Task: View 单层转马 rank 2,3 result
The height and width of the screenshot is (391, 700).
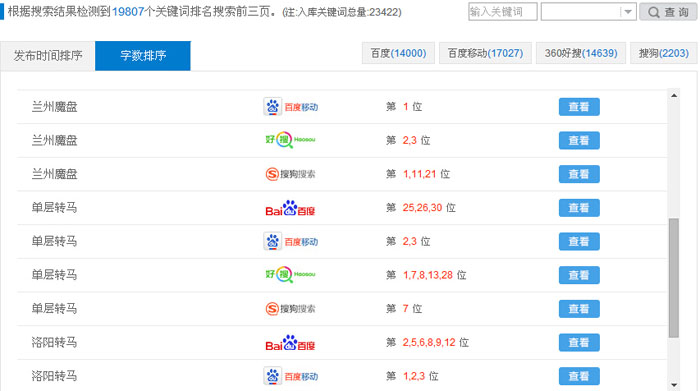Action: click(x=579, y=241)
